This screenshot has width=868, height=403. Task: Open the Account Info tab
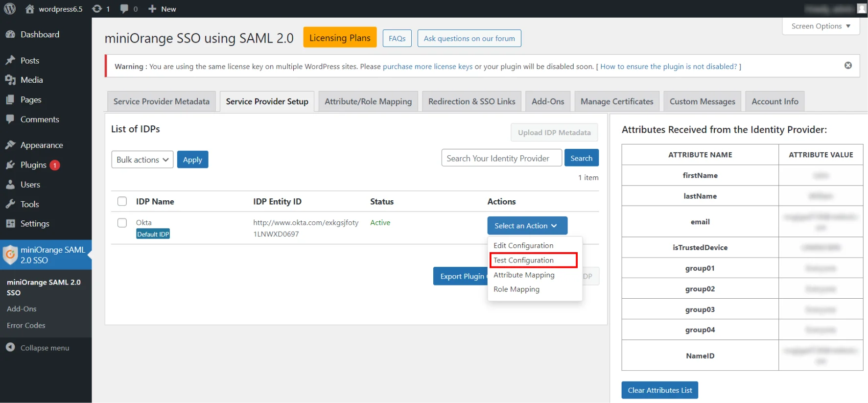(775, 101)
